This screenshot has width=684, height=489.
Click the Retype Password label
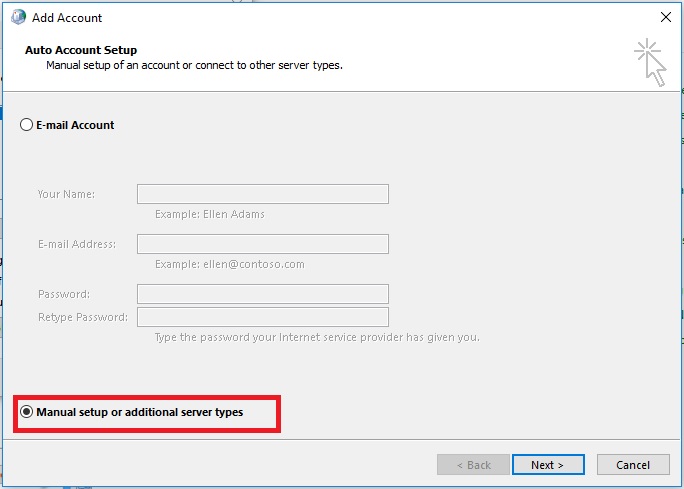83,317
